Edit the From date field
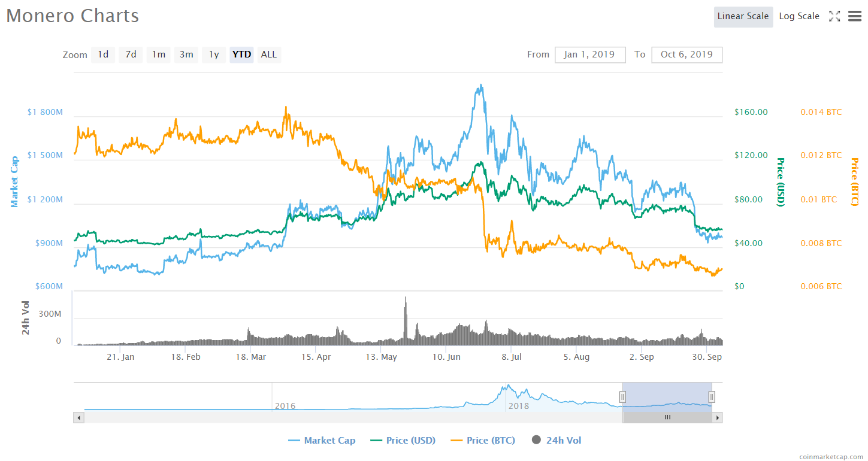 (x=590, y=54)
